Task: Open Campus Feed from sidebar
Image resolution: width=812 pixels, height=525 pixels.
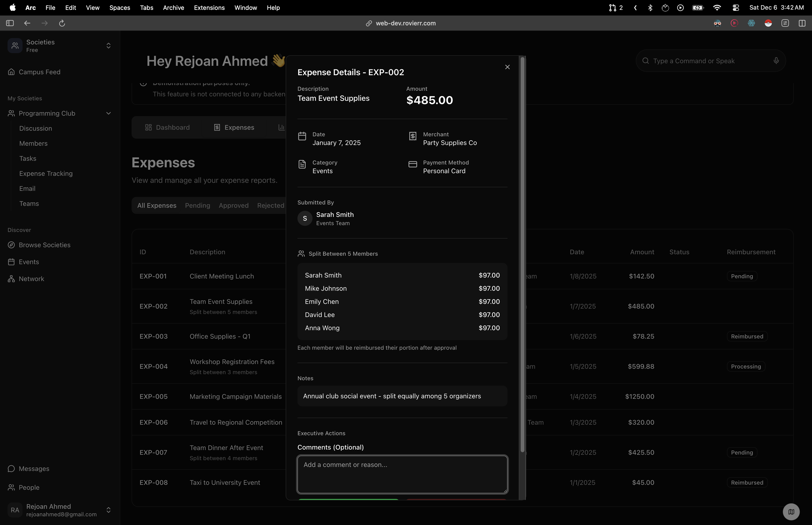Action: (x=39, y=72)
